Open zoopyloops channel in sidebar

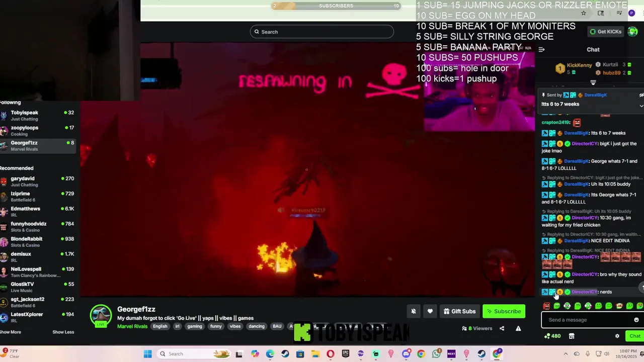(x=38, y=131)
